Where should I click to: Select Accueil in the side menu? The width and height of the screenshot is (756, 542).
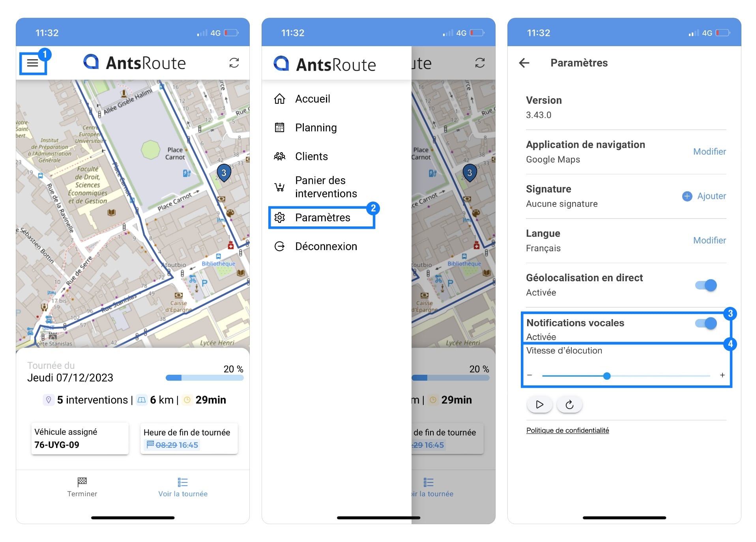pyautogui.click(x=313, y=99)
